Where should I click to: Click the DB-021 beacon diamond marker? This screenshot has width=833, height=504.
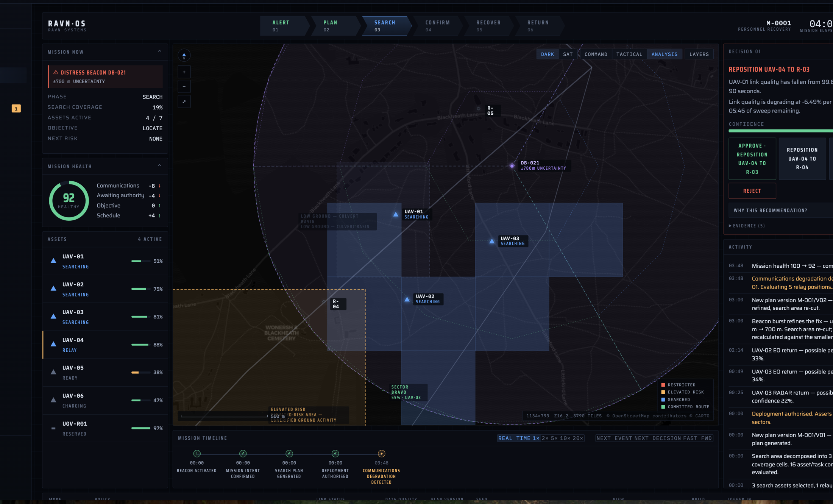tap(512, 166)
